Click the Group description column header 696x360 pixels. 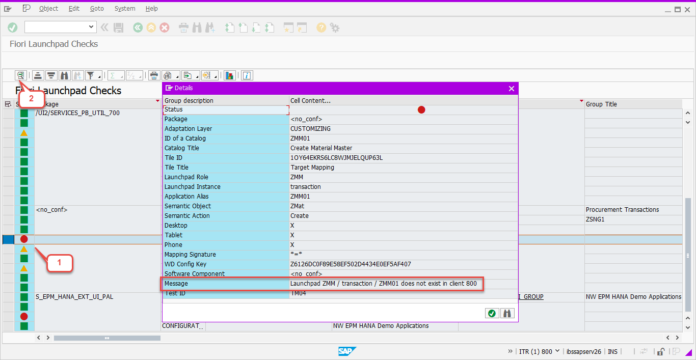coord(225,101)
